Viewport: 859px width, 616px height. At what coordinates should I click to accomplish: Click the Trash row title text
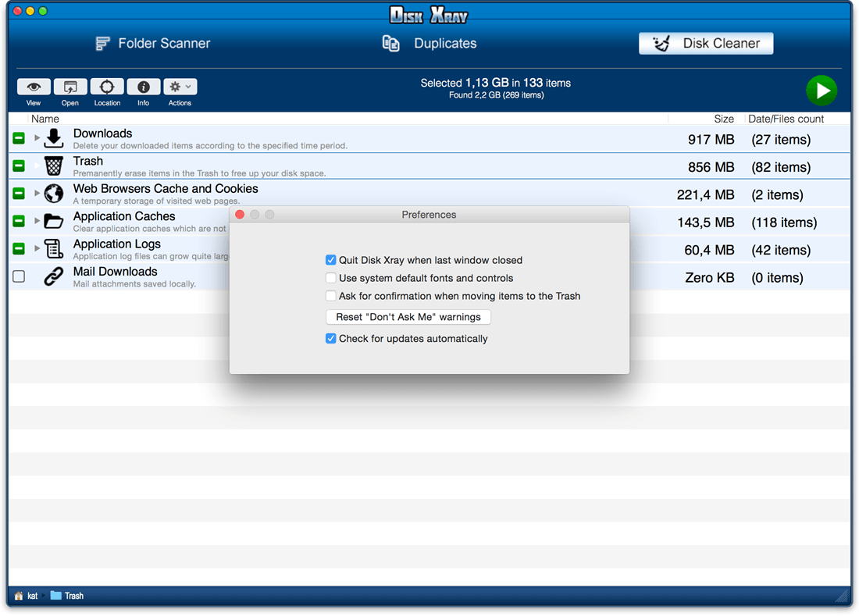(x=87, y=161)
